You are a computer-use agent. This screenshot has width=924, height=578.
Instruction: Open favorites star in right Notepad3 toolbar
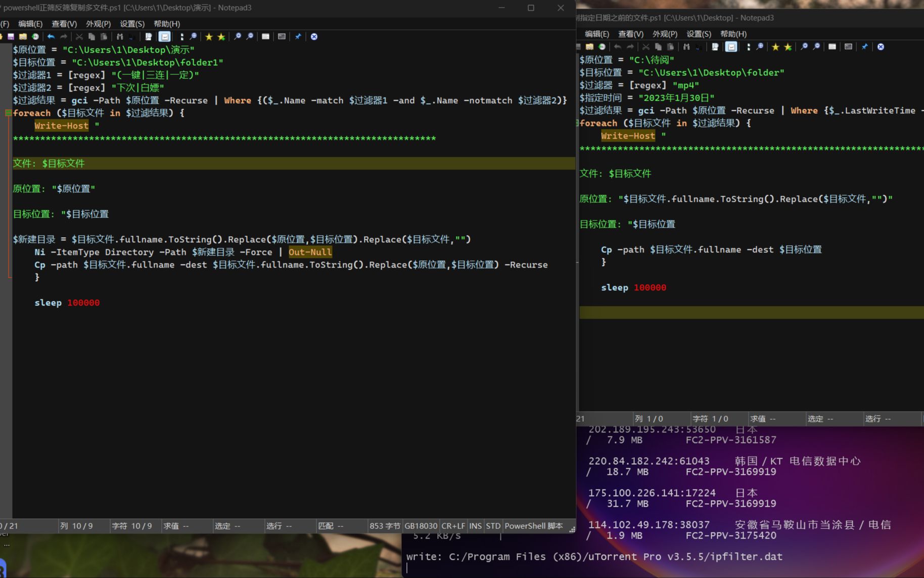(775, 47)
